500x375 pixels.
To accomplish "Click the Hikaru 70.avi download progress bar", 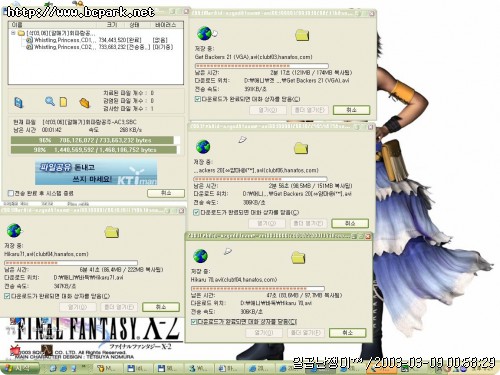I will pos(257,288).
